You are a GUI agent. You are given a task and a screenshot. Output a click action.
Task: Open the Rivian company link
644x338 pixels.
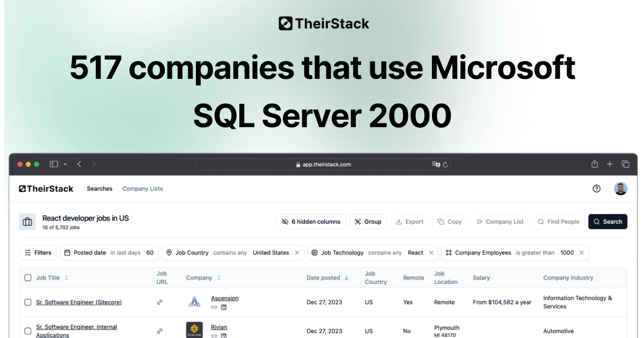click(219, 327)
